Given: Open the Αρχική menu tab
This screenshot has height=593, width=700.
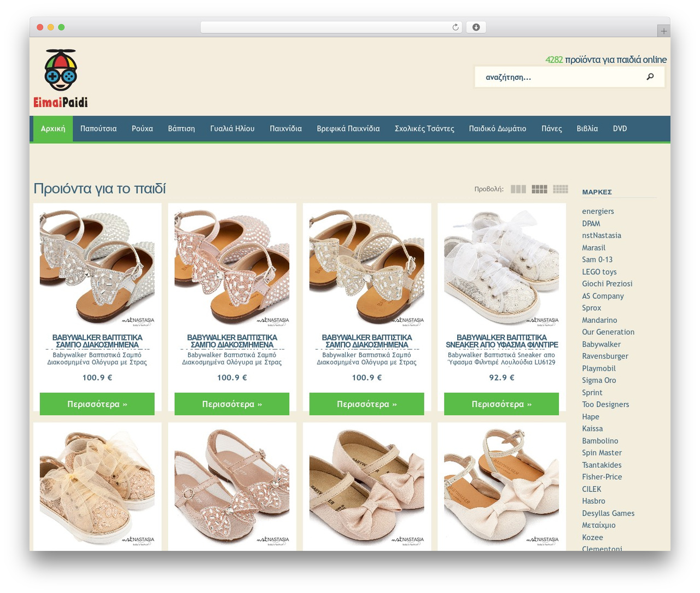Looking at the screenshot, I should tap(53, 129).
